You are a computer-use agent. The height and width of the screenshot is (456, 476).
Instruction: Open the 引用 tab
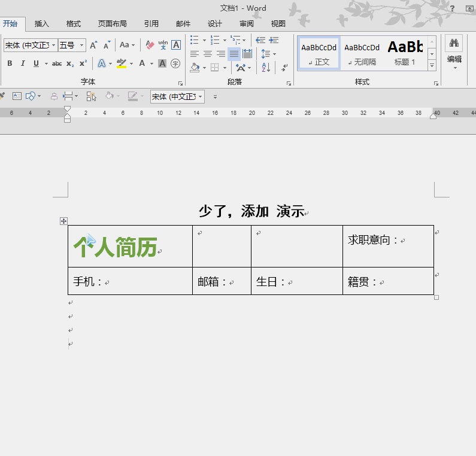coord(151,24)
